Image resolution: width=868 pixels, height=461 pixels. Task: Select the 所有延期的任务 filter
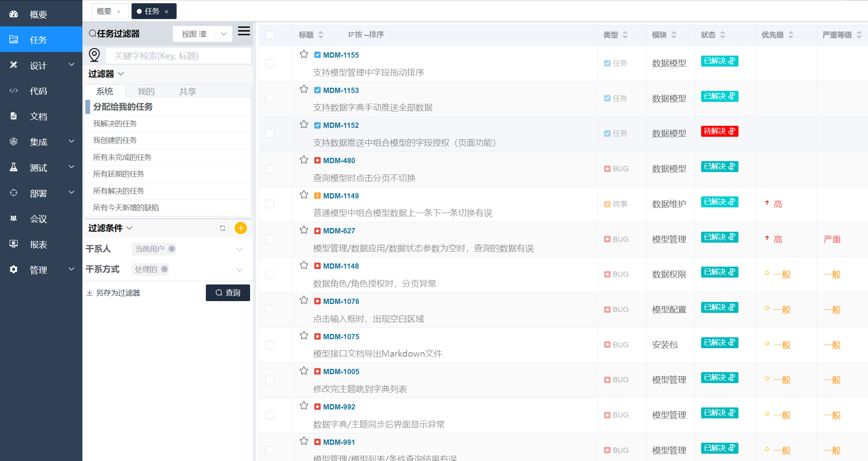pyautogui.click(x=119, y=174)
